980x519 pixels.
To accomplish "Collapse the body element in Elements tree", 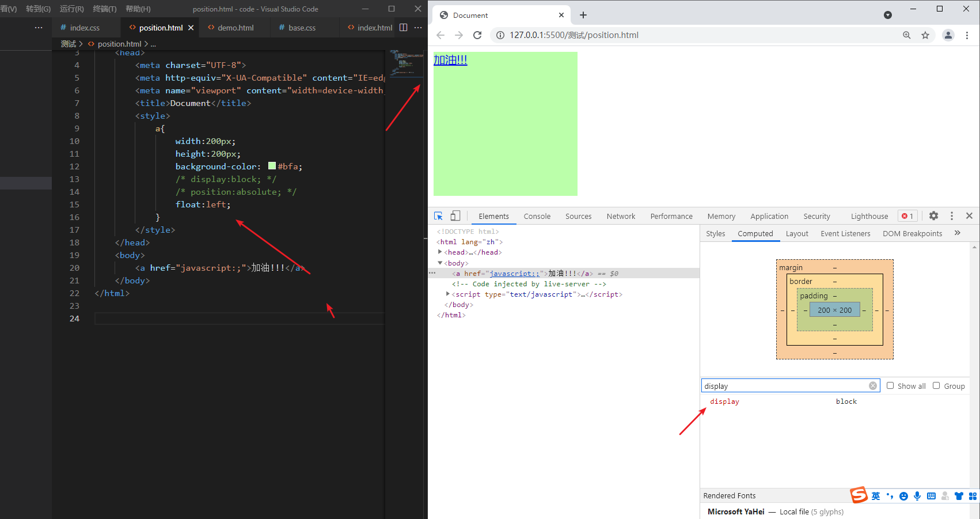I will tap(440, 263).
